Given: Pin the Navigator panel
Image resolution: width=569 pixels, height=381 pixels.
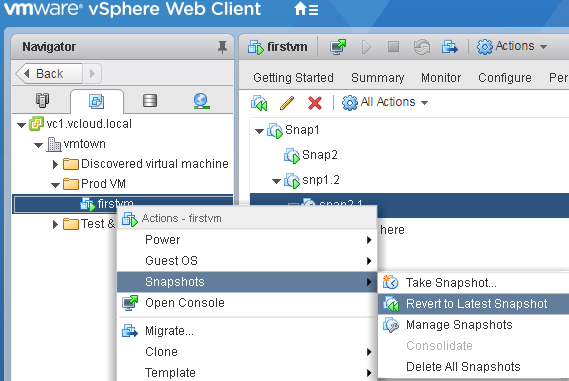Looking at the screenshot, I should 222,47.
